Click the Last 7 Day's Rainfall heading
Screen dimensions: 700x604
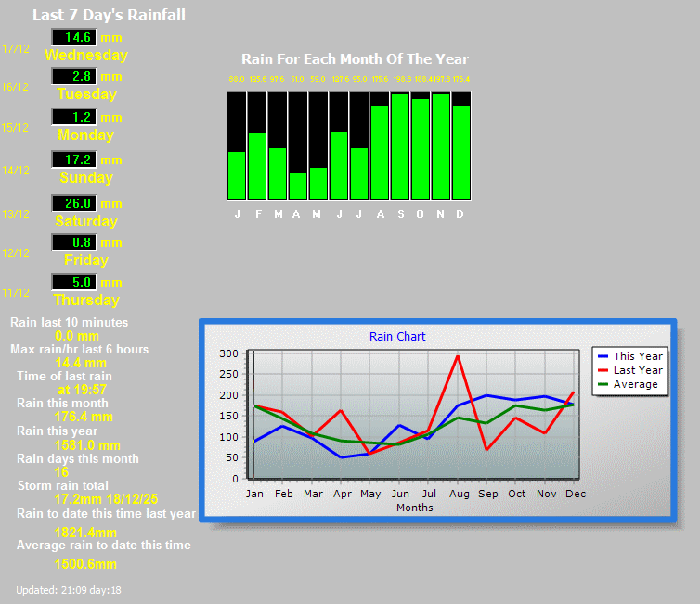(x=109, y=15)
